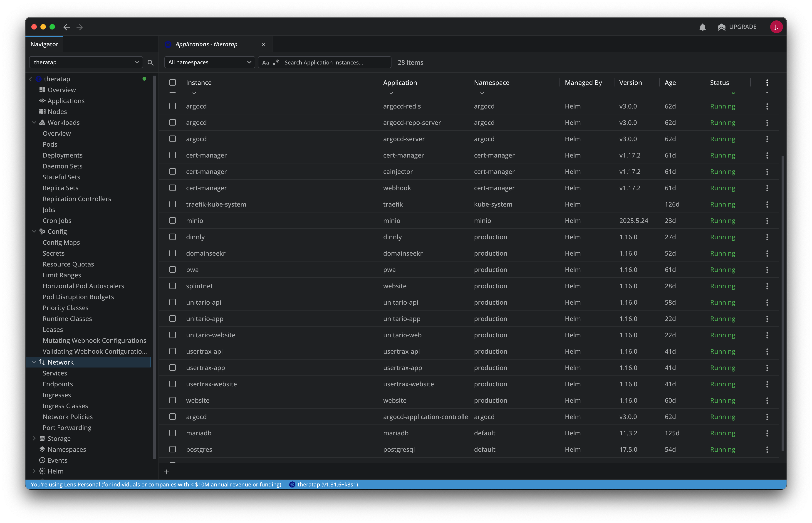The image size is (812, 523).
Task: Click the Storage icon in the sidebar
Action: click(x=42, y=438)
